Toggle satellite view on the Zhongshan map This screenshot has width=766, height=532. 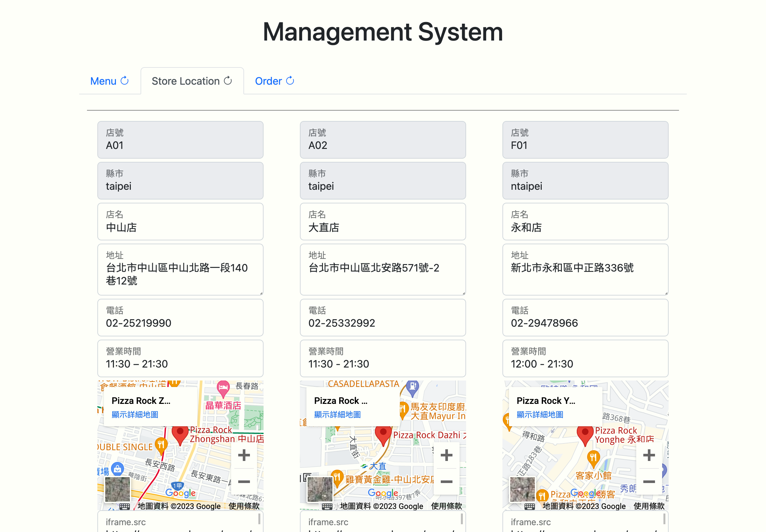point(117,489)
